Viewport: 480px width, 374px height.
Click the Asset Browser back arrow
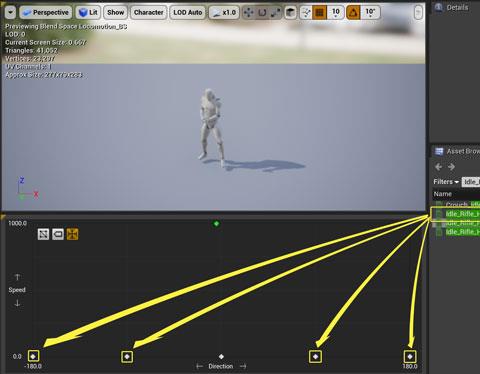pyautogui.click(x=439, y=167)
